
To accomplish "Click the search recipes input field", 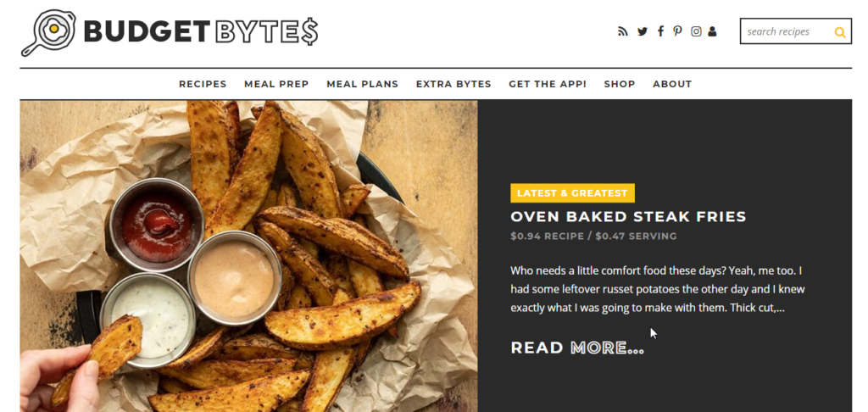I will [x=786, y=31].
